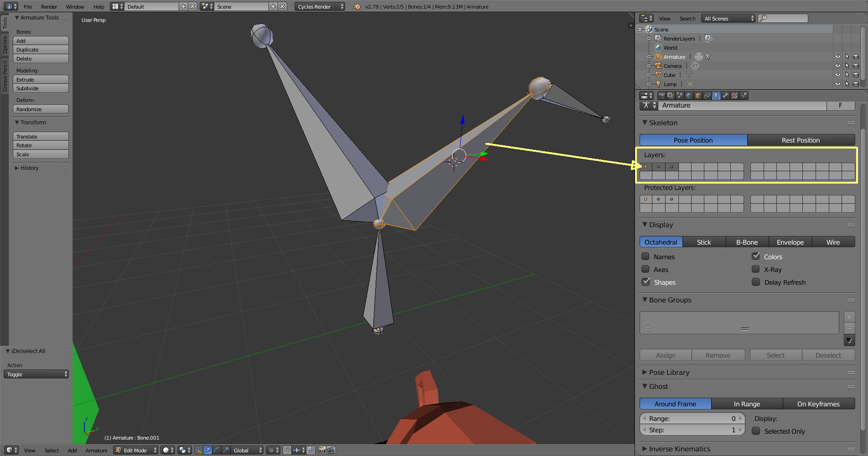Click the Scene properties icon
Viewport: 868px width, 456px height.
(679, 96)
